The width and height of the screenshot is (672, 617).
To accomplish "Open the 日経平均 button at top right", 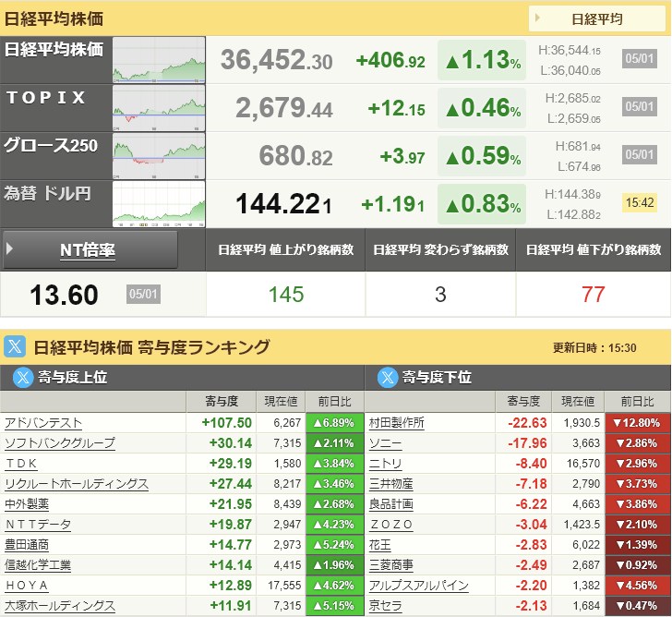I will [x=597, y=18].
